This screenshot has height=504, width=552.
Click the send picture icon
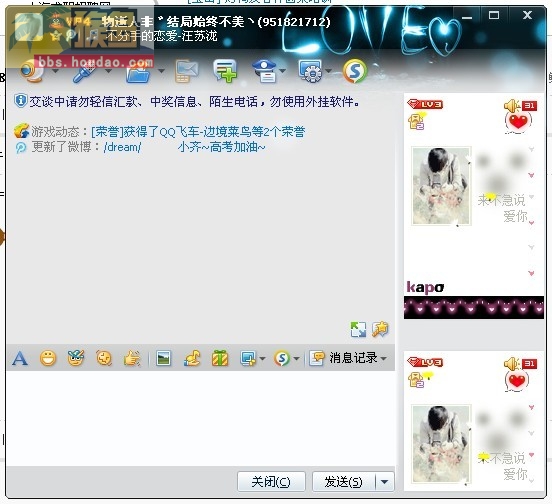click(164, 359)
